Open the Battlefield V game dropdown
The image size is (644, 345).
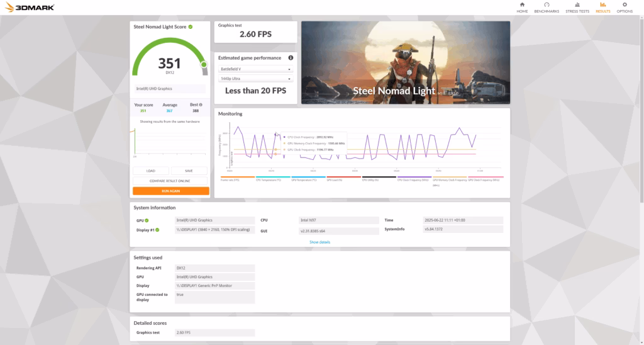pyautogui.click(x=255, y=69)
